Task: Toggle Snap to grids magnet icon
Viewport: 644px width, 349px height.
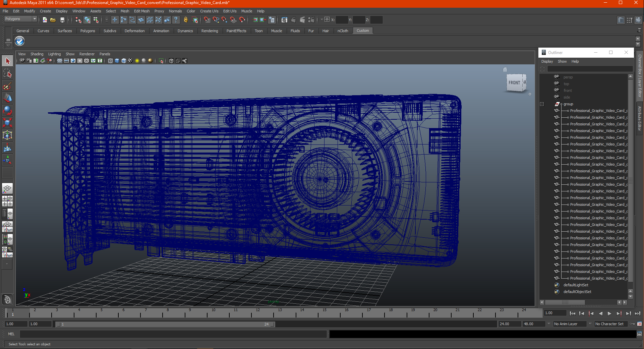Action: tap(207, 20)
